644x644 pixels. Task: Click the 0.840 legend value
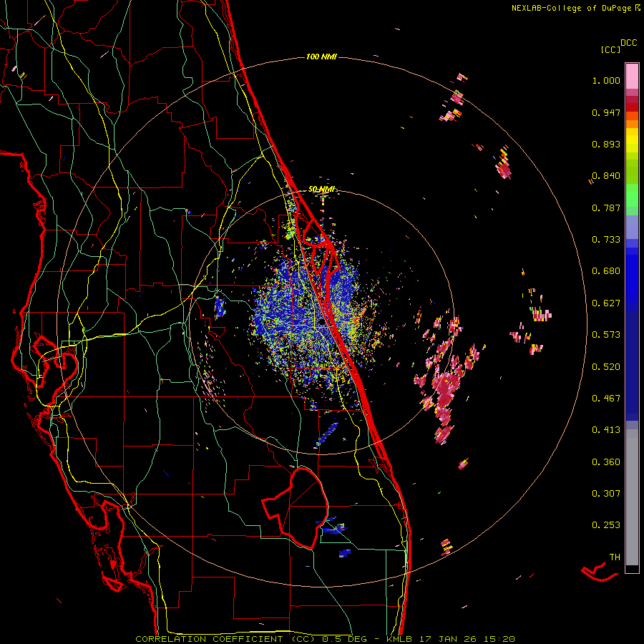coord(606,176)
